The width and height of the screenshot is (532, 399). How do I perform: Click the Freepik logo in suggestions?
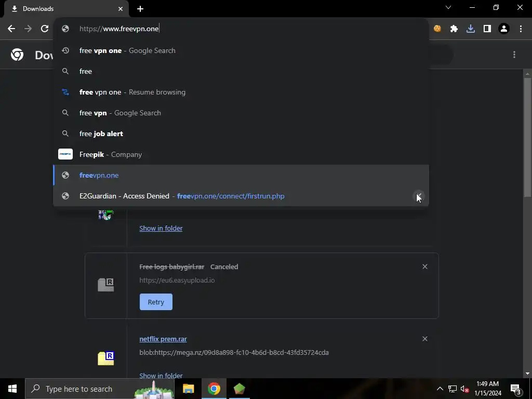65,154
